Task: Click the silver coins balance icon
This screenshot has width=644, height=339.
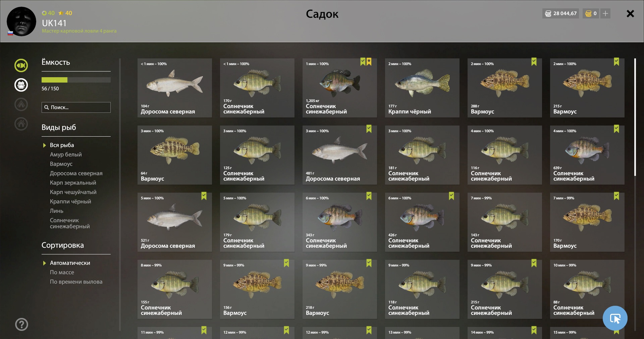Action: [548, 13]
